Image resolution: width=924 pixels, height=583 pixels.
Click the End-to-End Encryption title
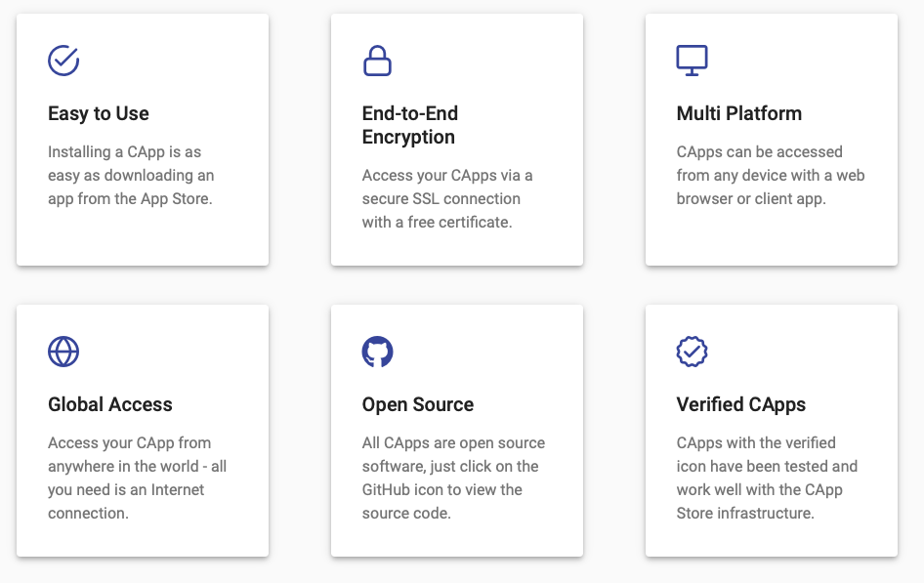(x=408, y=125)
